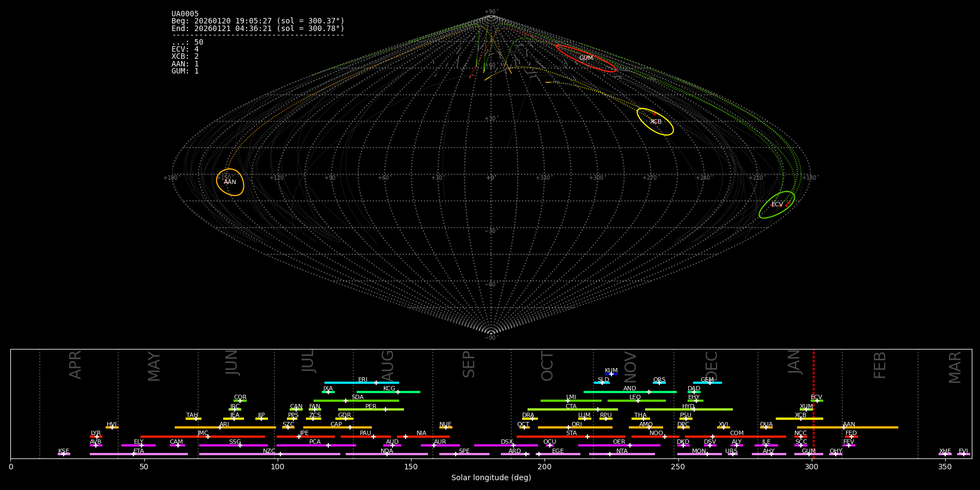
Task: Select the 'ECV: 4' count in legend
Action: click(x=185, y=50)
